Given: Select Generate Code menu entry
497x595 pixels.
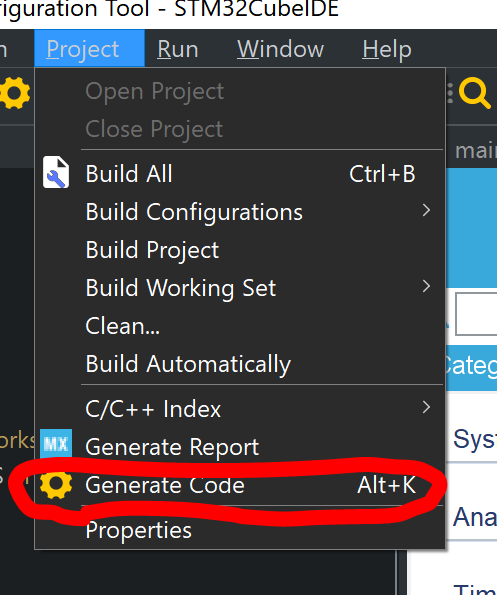Looking at the screenshot, I should pyautogui.click(x=239, y=485).
